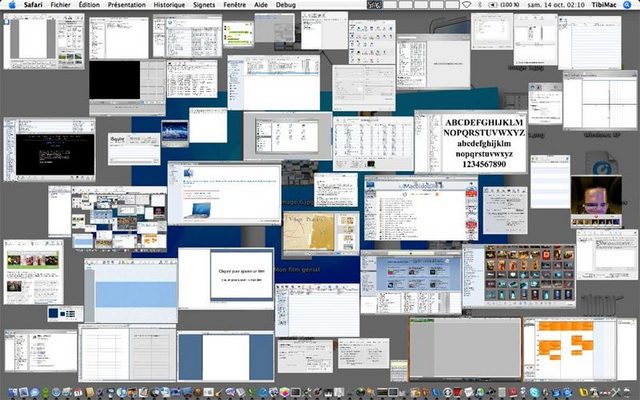This screenshot has height=400, width=640.
Task: Select the font sample window showing ABCDEFGHIJKLM
Action: pos(471,142)
